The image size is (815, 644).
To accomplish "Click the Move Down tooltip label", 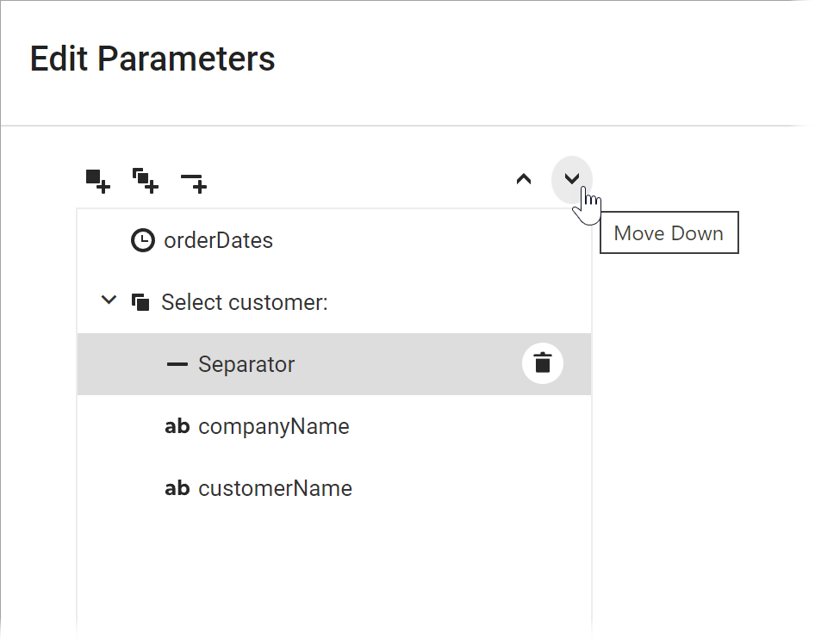I will tap(669, 233).
